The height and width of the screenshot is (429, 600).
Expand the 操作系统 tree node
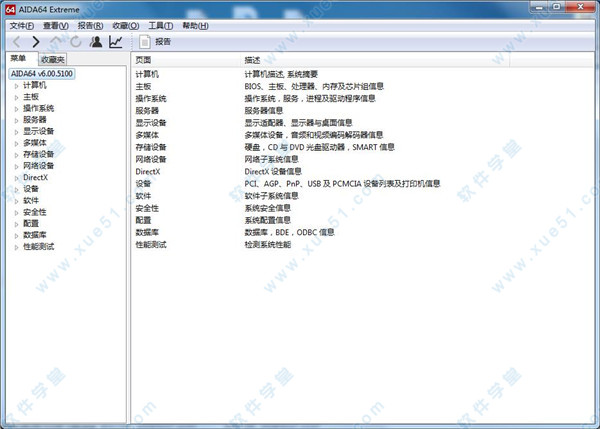[16, 109]
